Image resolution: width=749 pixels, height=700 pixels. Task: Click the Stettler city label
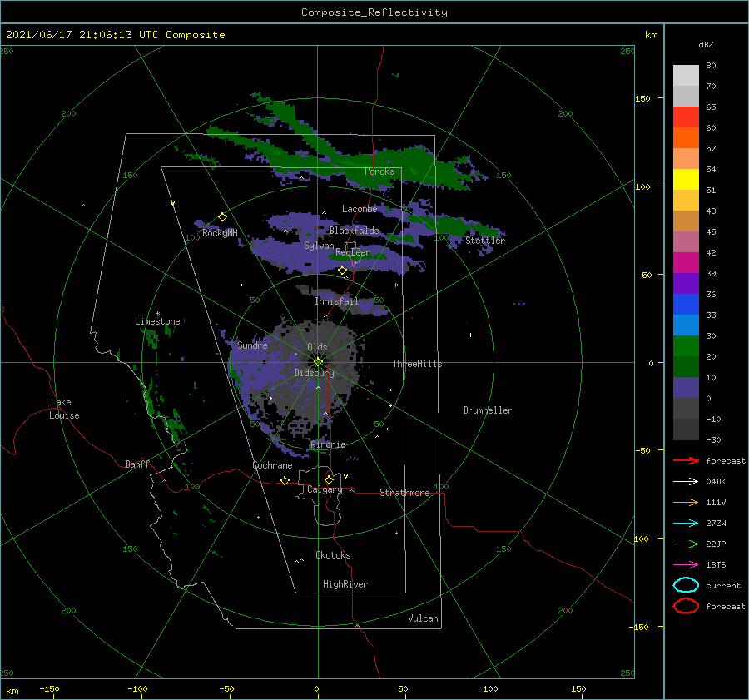tap(485, 241)
